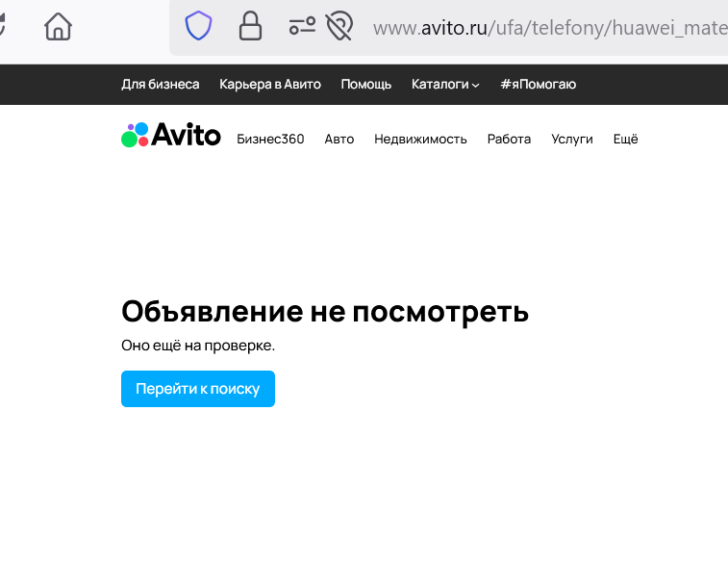
Task: Click the browser home icon
Action: coord(58,27)
